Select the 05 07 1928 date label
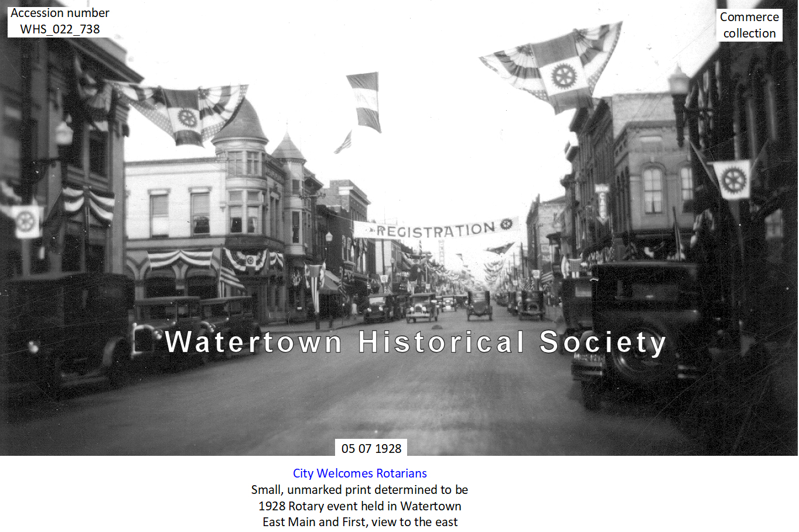The image size is (799, 532). click(371, 448)
